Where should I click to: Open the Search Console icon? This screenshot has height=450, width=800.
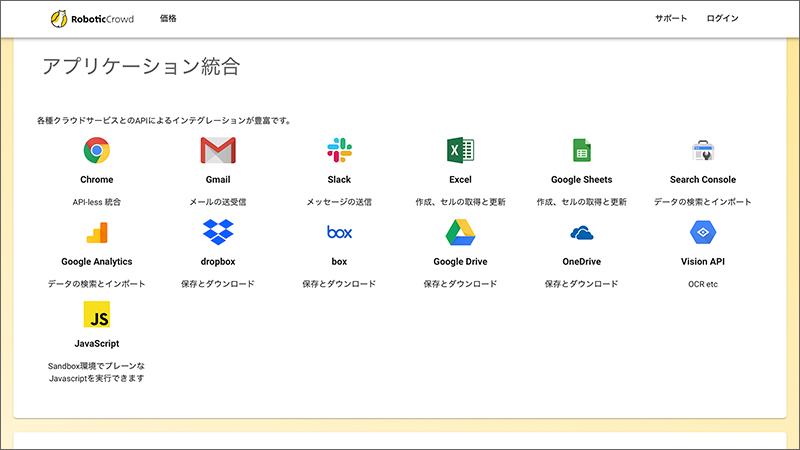(703, 151)
